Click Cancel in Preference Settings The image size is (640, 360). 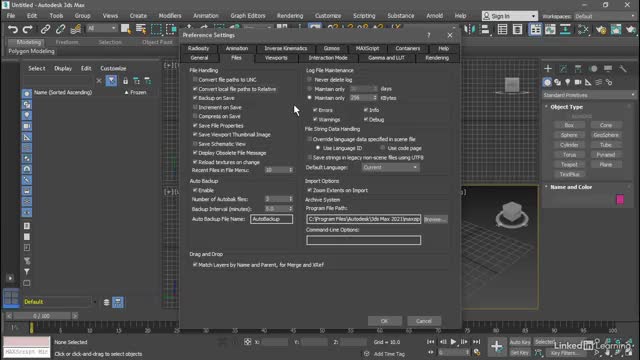point(424,321)
